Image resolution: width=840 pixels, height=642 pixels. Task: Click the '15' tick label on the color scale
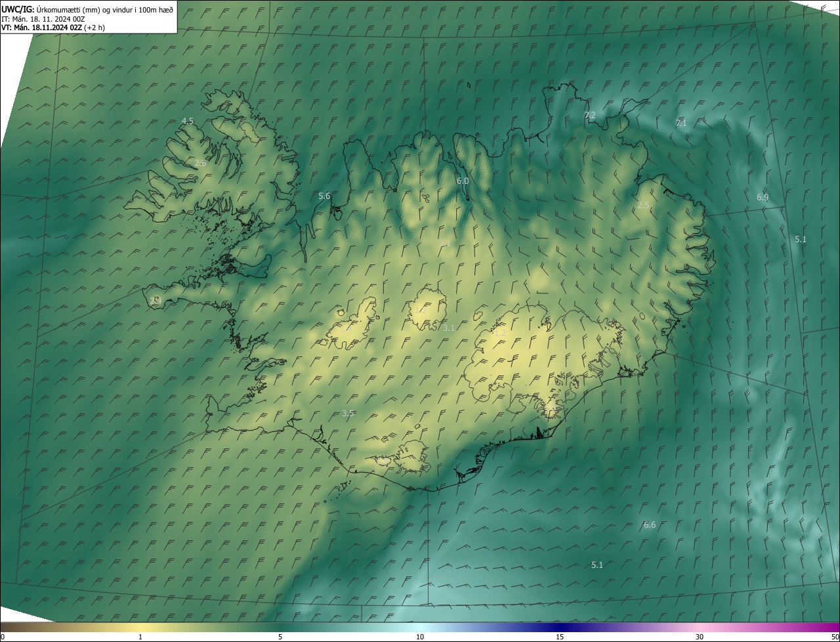point(560,637)
